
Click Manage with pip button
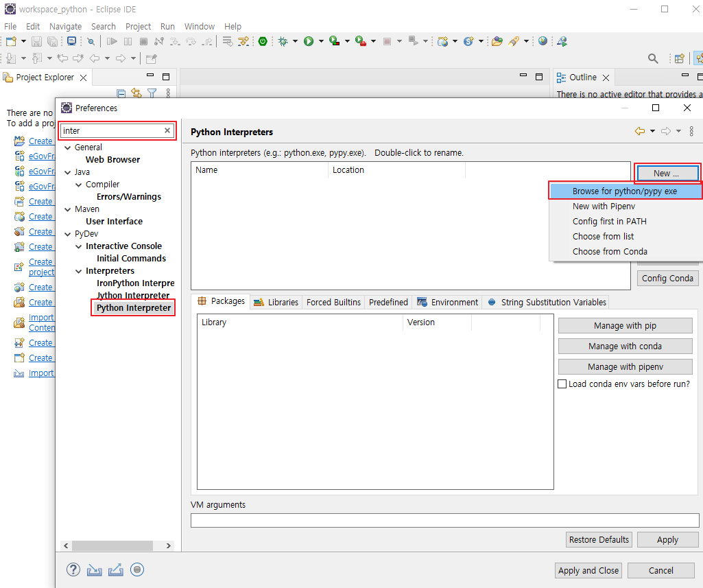(625, 326)
